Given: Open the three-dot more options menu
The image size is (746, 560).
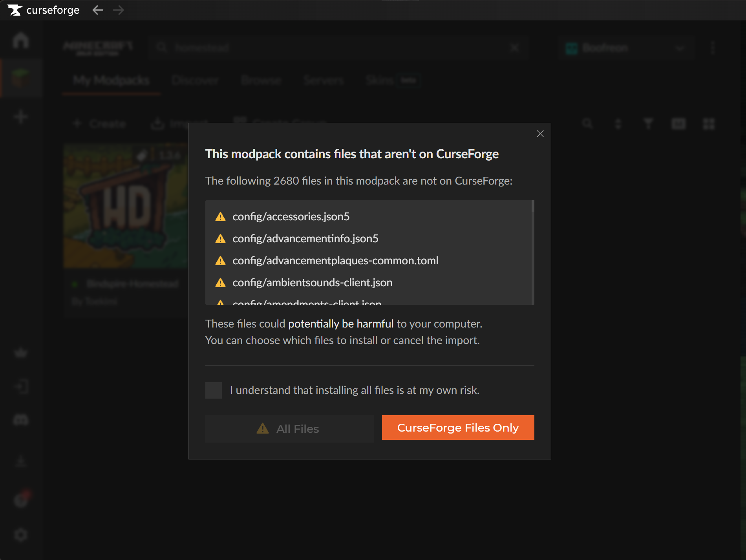Looking at the screenshot, I should (713, 48).
